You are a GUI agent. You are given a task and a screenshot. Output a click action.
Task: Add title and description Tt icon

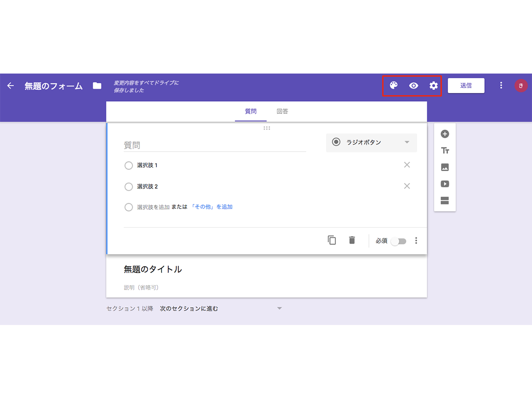coord(445,151)
